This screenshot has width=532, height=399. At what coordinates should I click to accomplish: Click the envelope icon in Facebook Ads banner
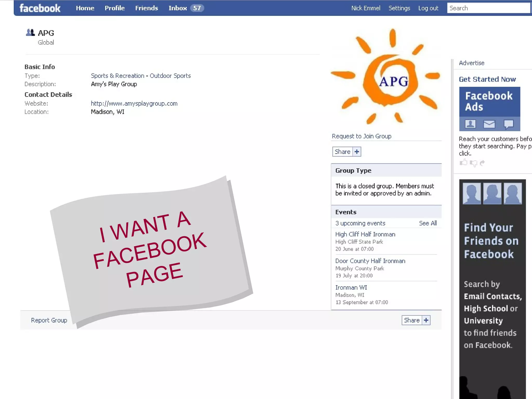(x=489, y=124)
